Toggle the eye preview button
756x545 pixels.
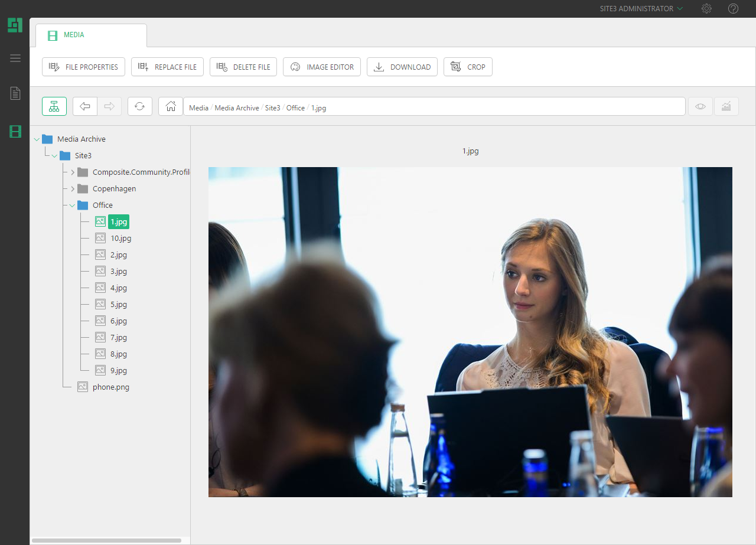click(x=700, y=106)
